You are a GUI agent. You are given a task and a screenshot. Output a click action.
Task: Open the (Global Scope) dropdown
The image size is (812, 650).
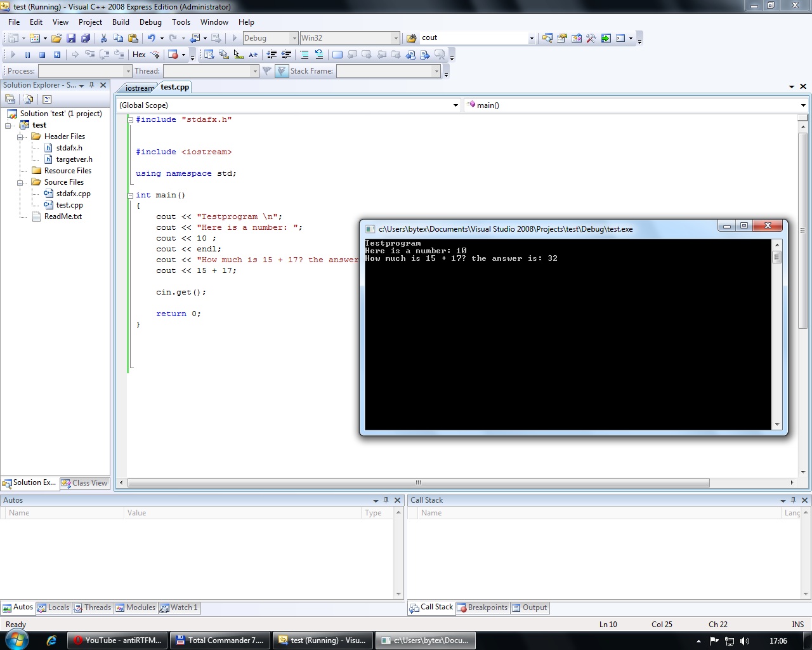(x=455, y=105)
